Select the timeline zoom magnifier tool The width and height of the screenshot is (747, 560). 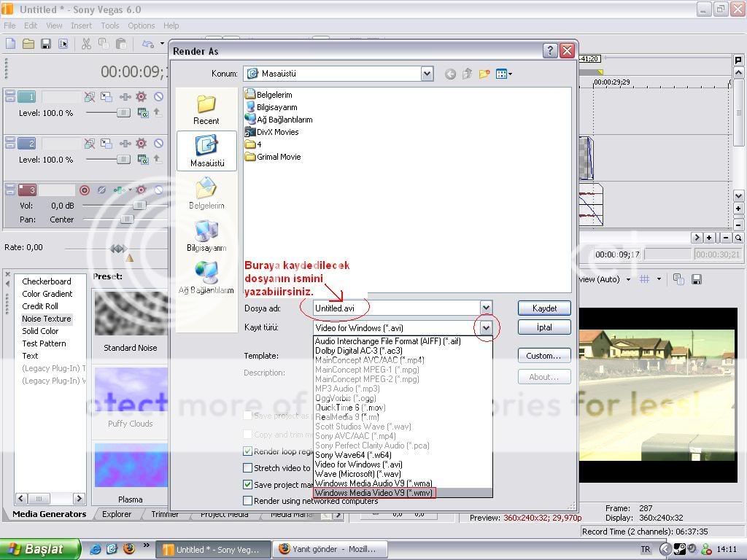738,238
